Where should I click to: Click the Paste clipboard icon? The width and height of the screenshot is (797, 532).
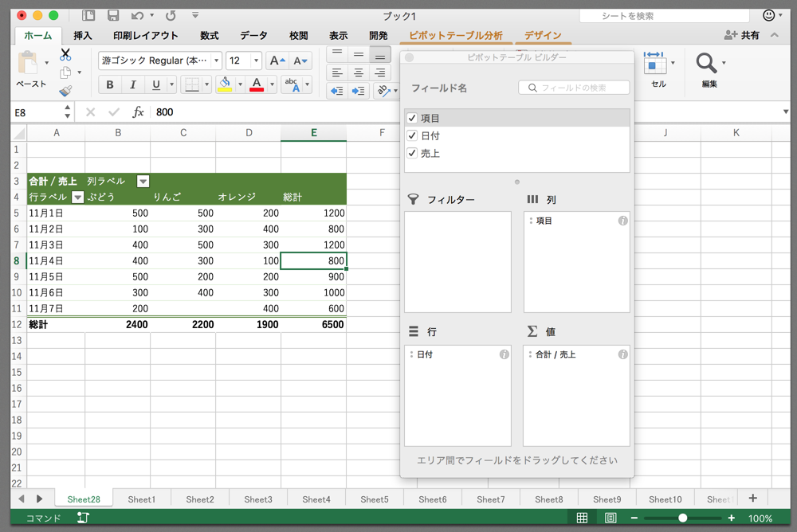tap(28, 63)
